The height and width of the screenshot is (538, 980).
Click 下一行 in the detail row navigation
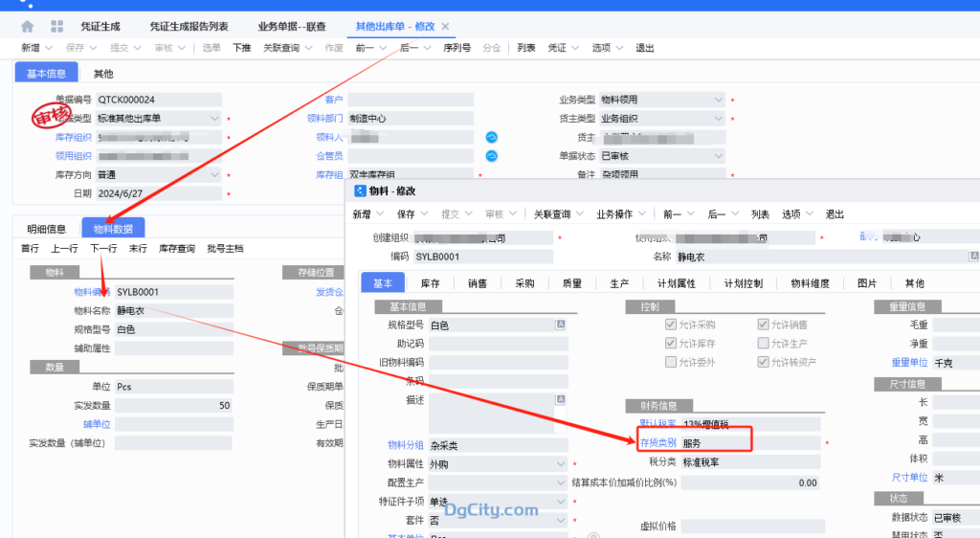click(x=103, y=249)
